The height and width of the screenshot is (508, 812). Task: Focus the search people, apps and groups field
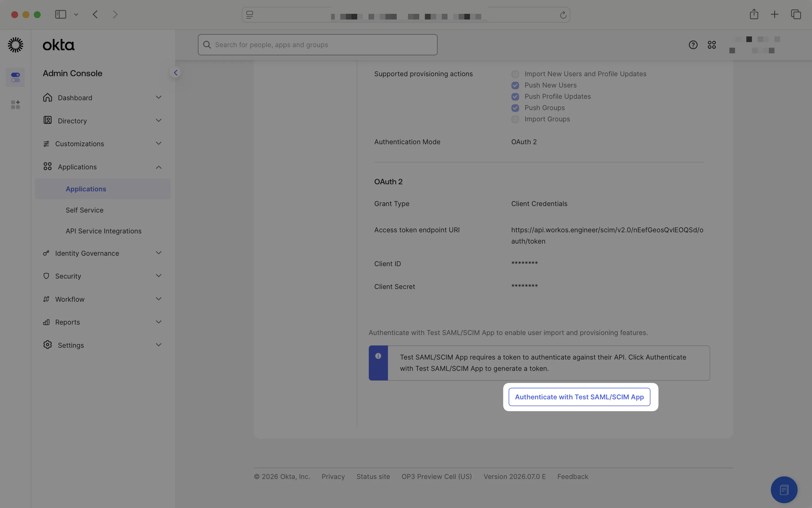pos(317,45)
